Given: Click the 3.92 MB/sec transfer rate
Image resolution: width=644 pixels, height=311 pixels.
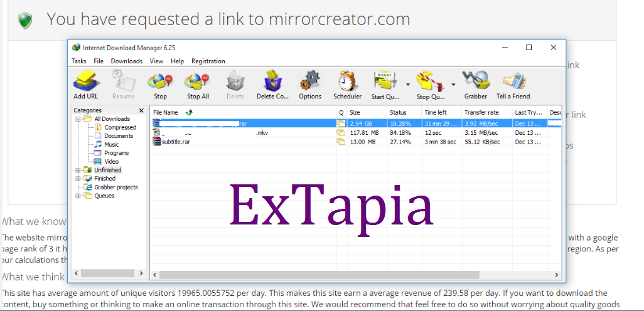Looking at the screenshot, I should 481,124.
